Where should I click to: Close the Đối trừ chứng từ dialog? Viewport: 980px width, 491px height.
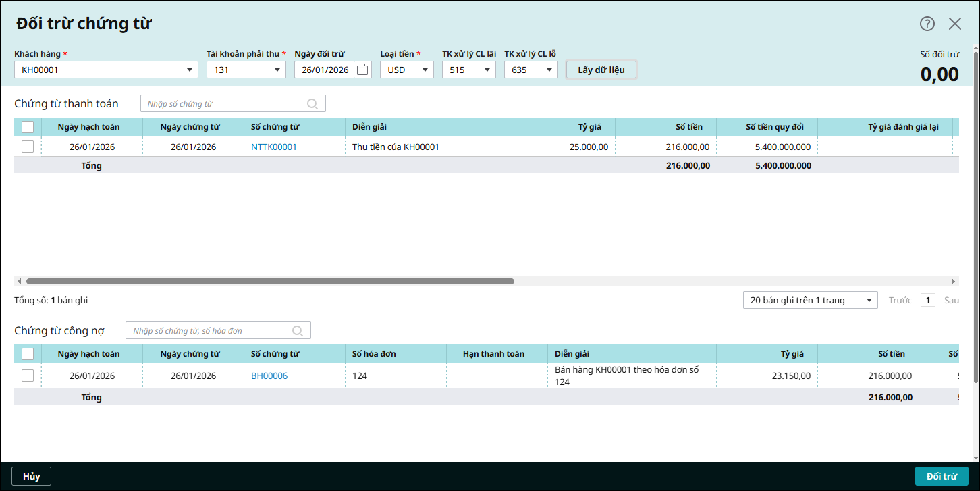click(955, 24)
